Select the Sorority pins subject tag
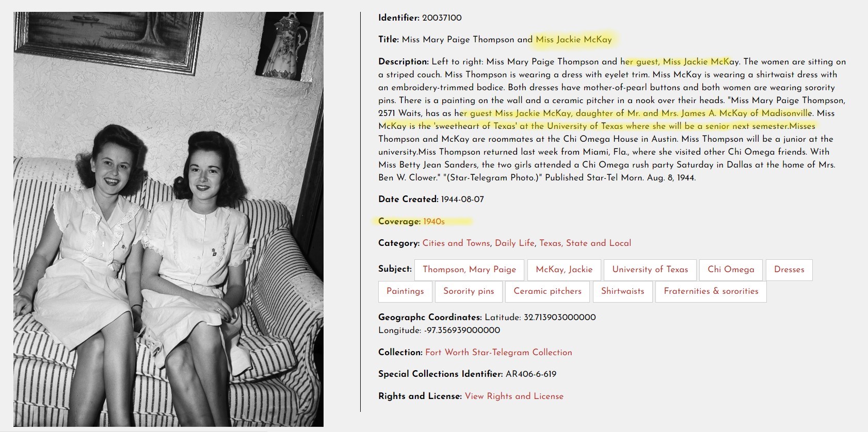The image size is (868, 432). tap(469, 291)
